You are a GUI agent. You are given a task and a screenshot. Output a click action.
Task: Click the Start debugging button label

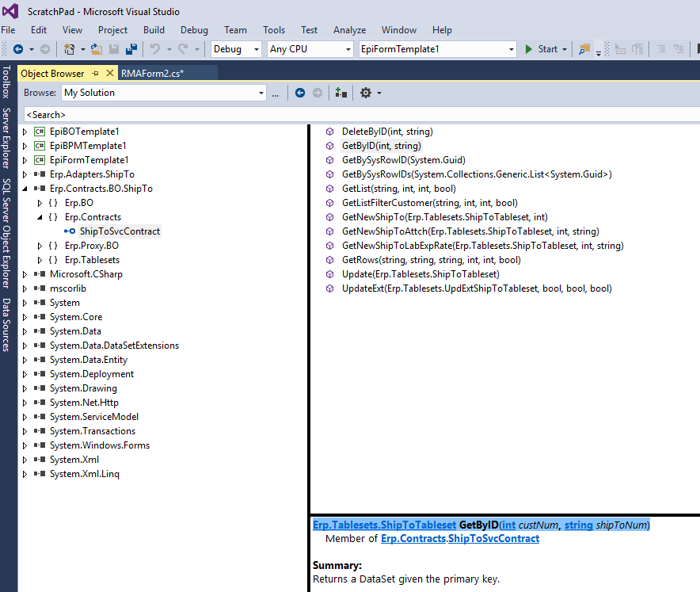[548, 49]
